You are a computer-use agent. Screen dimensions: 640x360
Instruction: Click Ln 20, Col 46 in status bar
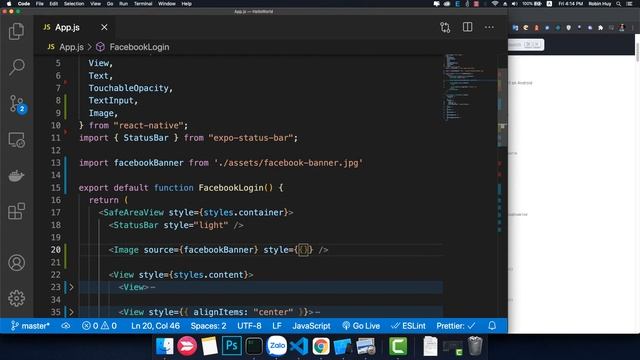[x=156, y=326]
